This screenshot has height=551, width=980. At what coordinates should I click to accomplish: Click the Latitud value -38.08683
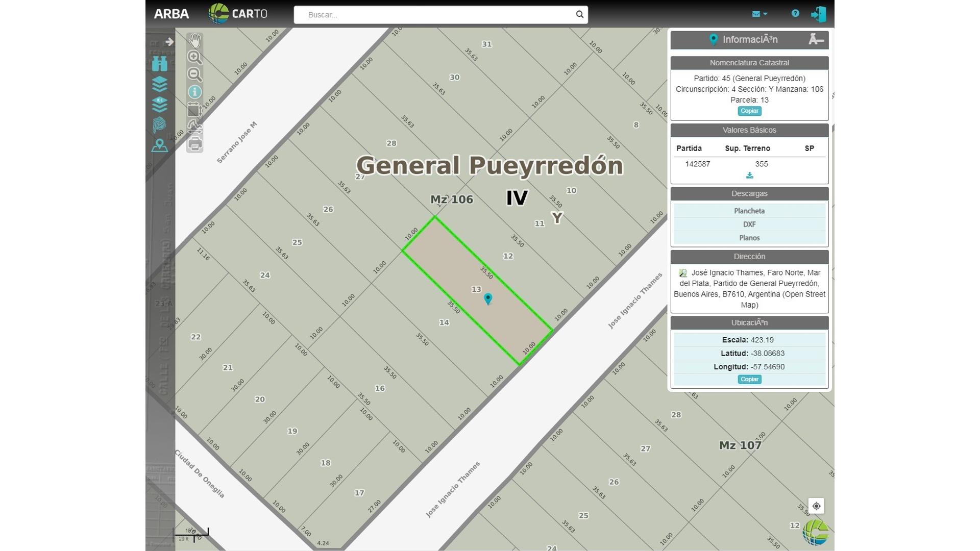768,353
